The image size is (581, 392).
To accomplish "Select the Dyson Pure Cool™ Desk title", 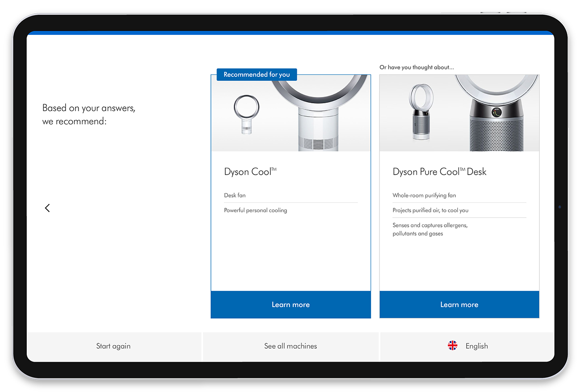I will (439, 172).
